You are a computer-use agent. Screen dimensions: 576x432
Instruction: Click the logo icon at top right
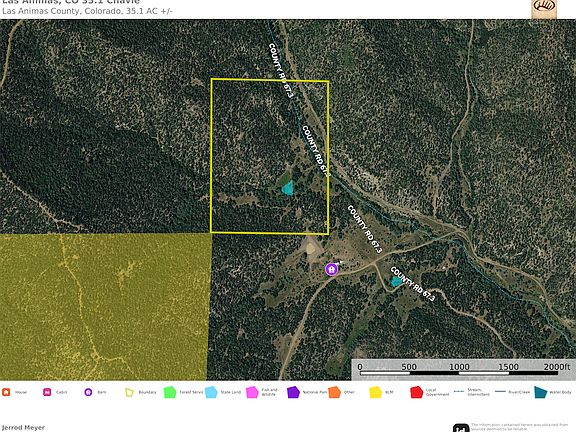544,8
